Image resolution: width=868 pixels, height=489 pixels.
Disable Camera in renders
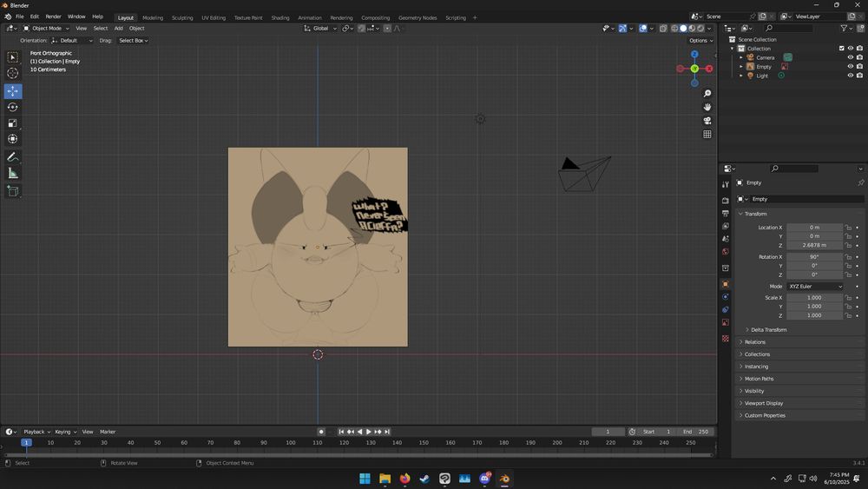(x=859, y=57)
